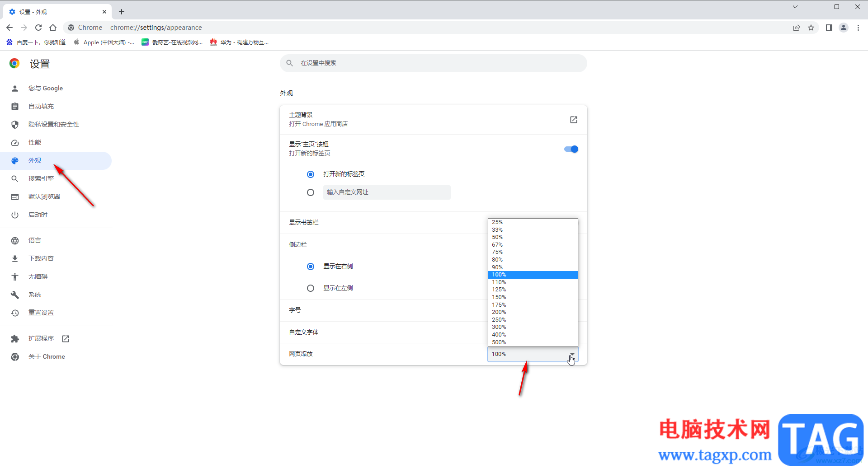Click external link icon beside 扩展程序

66,339
